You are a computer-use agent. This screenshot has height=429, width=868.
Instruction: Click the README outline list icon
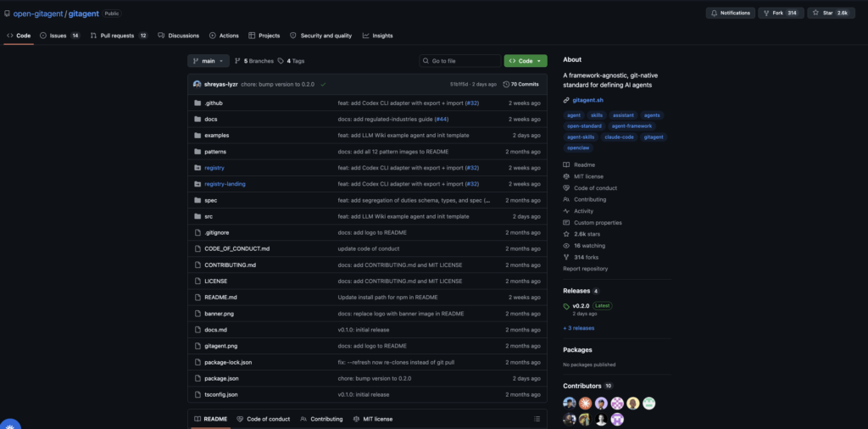(x=537, y=419)
